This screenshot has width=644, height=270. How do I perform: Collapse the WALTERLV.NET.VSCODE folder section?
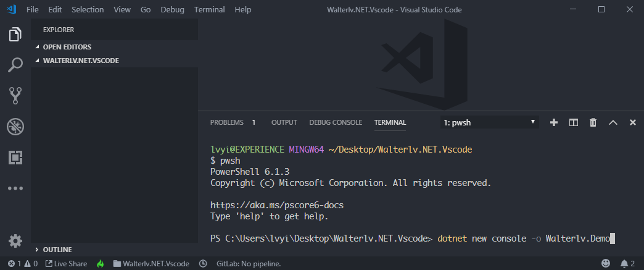80,61
